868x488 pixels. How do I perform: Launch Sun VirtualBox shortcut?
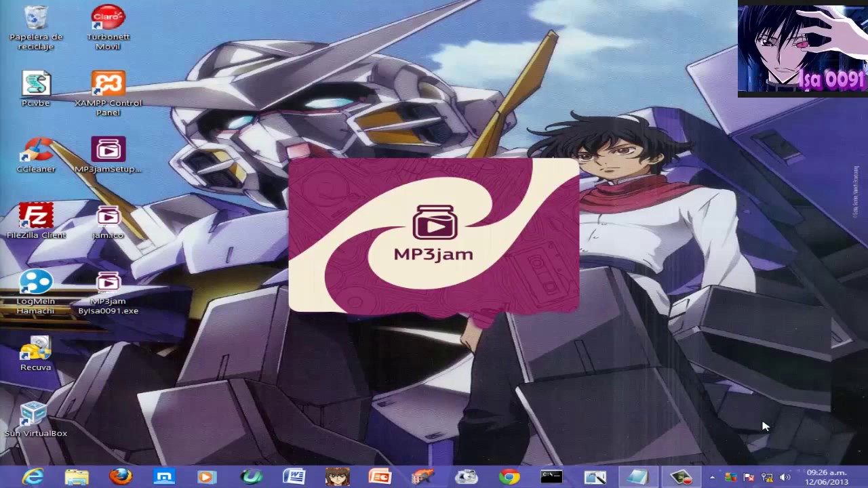tap(35, 420)
